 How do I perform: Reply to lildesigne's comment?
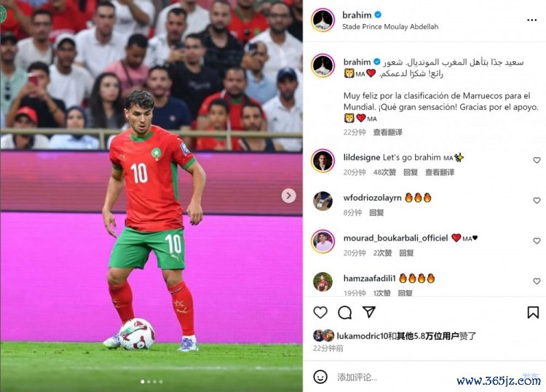click(x=411, y=172)
